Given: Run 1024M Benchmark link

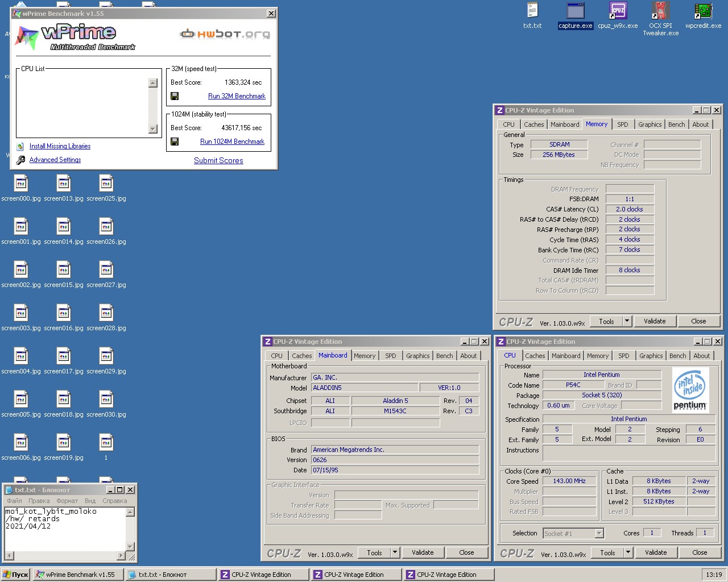Looking at the screenshot, I should tap(232, 142).
